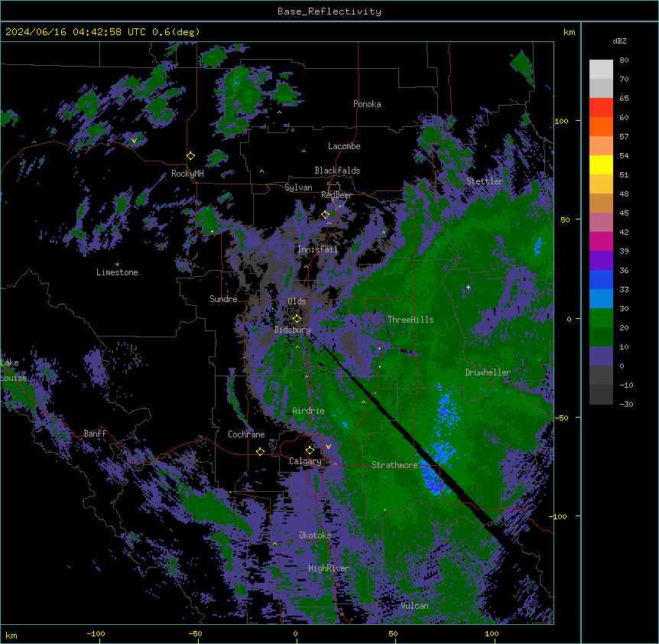Screen dimensions: 659x644
Task: Pick the light blue 30–33 dBZ swatch
Action: (601, 299)
